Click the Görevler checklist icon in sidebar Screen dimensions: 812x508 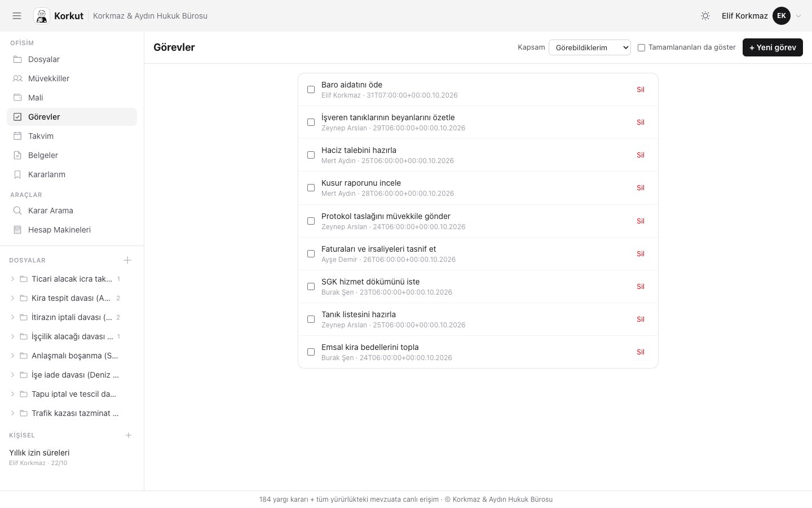click(x=17, y=117)
